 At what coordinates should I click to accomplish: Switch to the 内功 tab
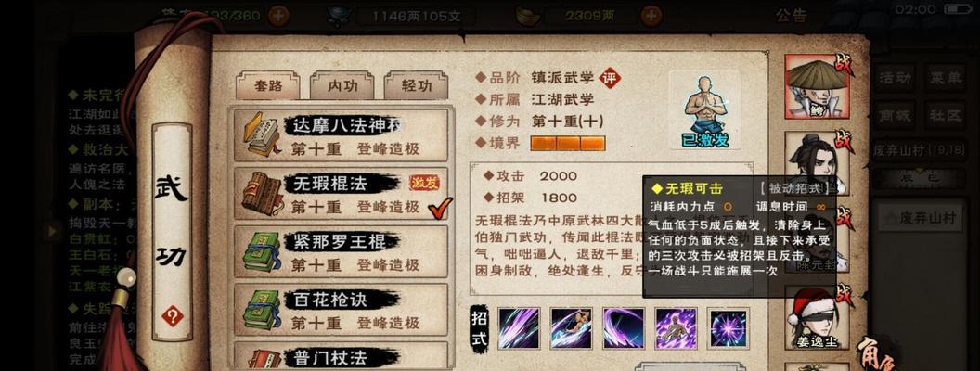tap(342, 85)
